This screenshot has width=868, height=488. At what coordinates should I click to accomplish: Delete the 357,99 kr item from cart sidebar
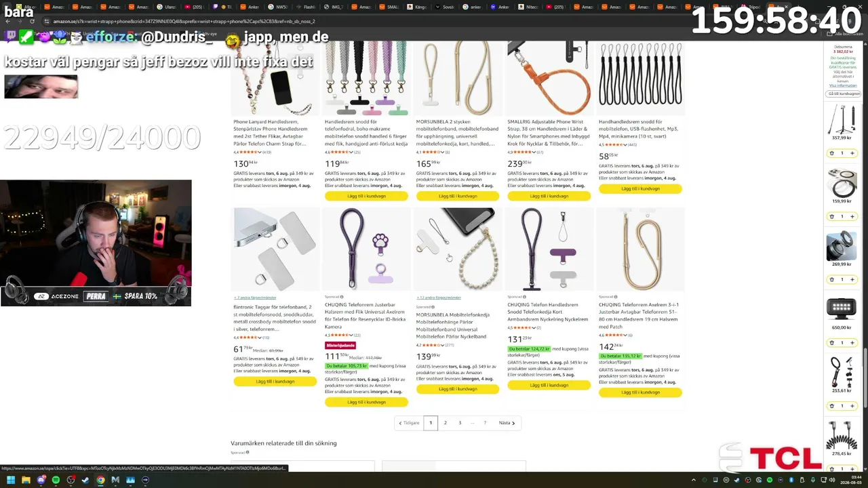point(831,153)
